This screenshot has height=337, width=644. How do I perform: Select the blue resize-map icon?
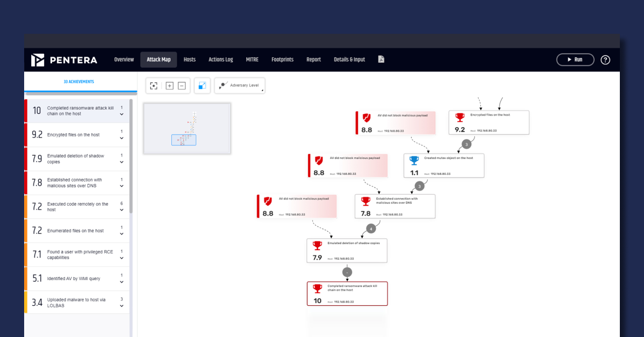click(x=202, y=85)
